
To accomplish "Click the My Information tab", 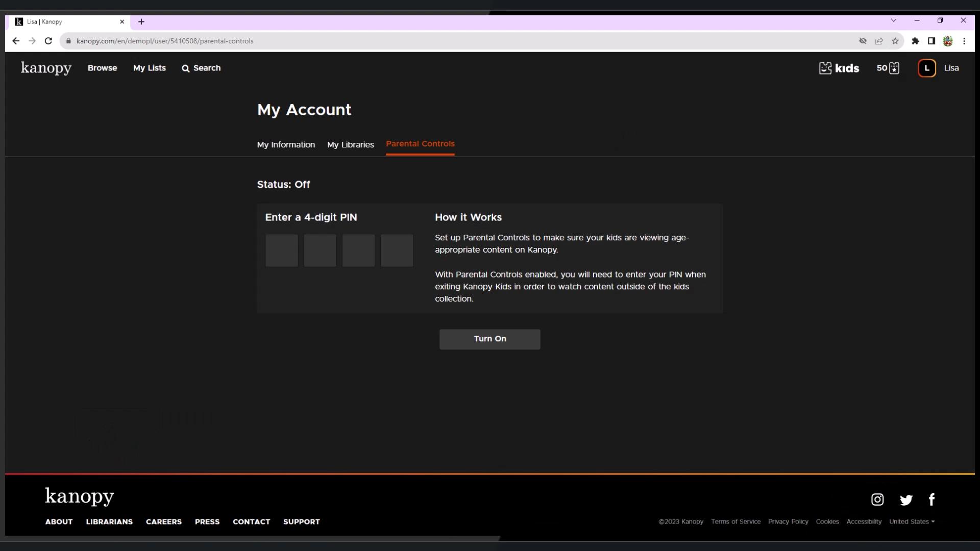I will [286, 144].
